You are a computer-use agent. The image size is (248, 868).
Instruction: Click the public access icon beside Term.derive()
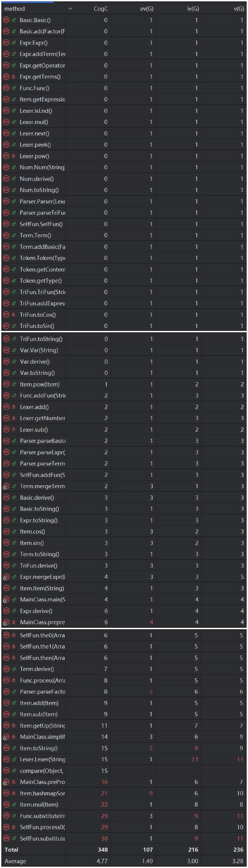pyautogui.click(x=14, y=669)
